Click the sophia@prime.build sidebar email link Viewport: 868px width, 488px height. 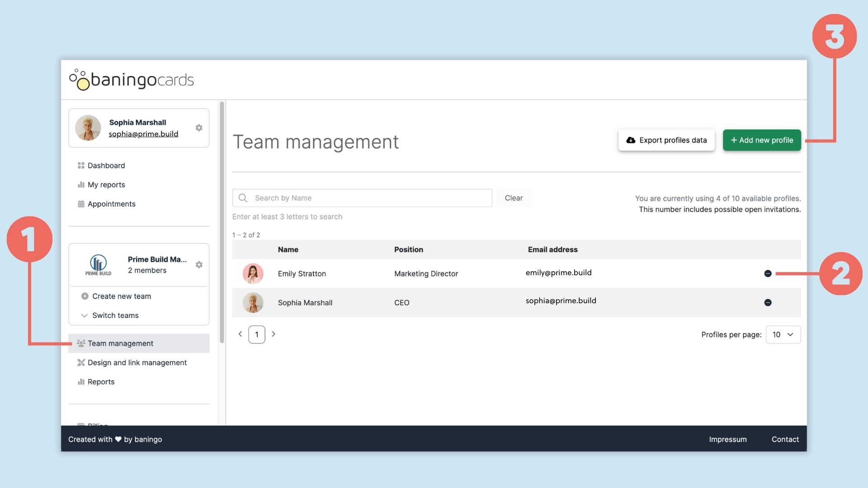(143, 134)
